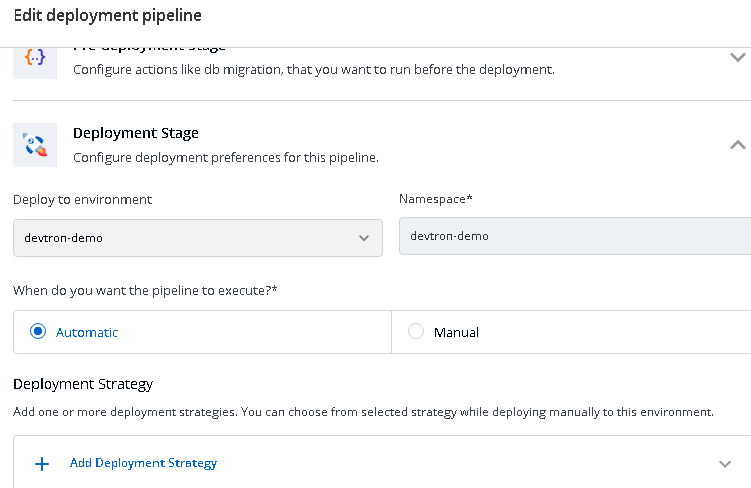Click the Pre-deployment db migration description text
Image resolution: width=751 pixels, height=488 pixels.
[313, 70]
